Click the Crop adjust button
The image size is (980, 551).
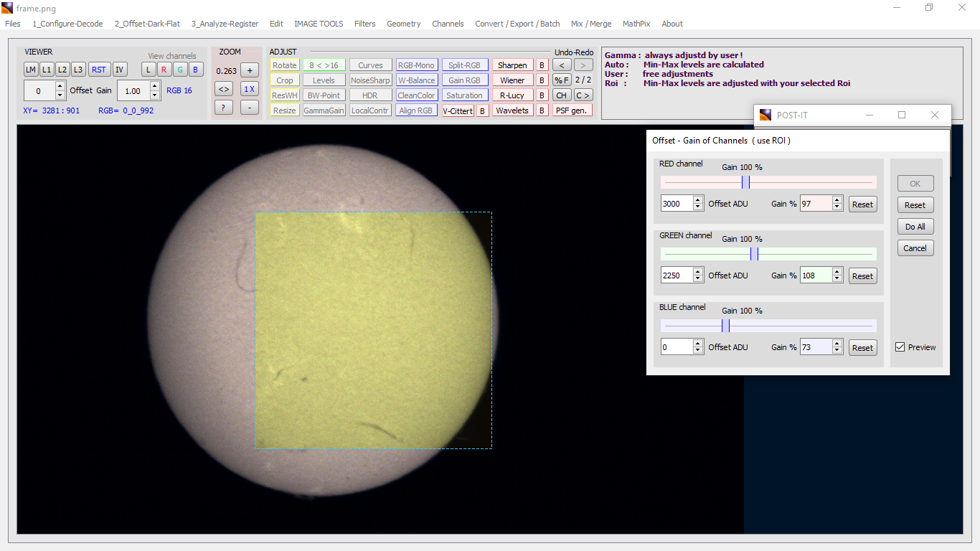click(285, 80)
